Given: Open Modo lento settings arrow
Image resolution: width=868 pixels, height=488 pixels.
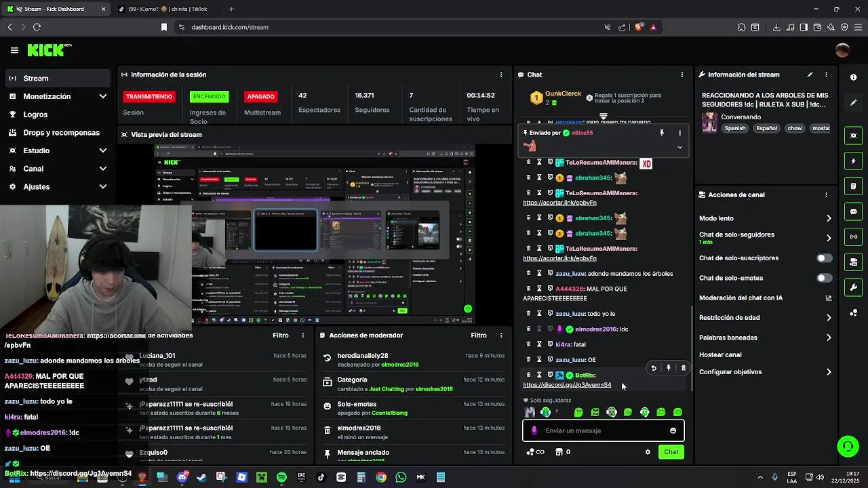Looking at the screenshot, I should pos(829,218).
